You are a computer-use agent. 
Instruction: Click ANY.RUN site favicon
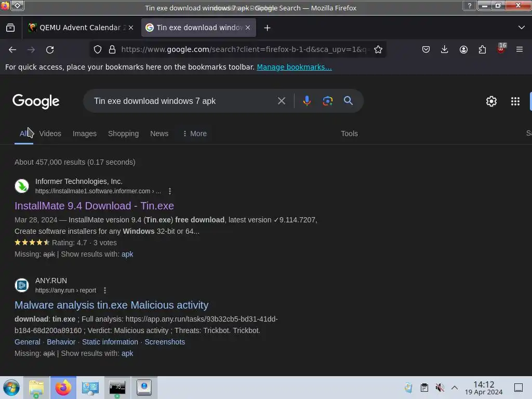[22, 285]
